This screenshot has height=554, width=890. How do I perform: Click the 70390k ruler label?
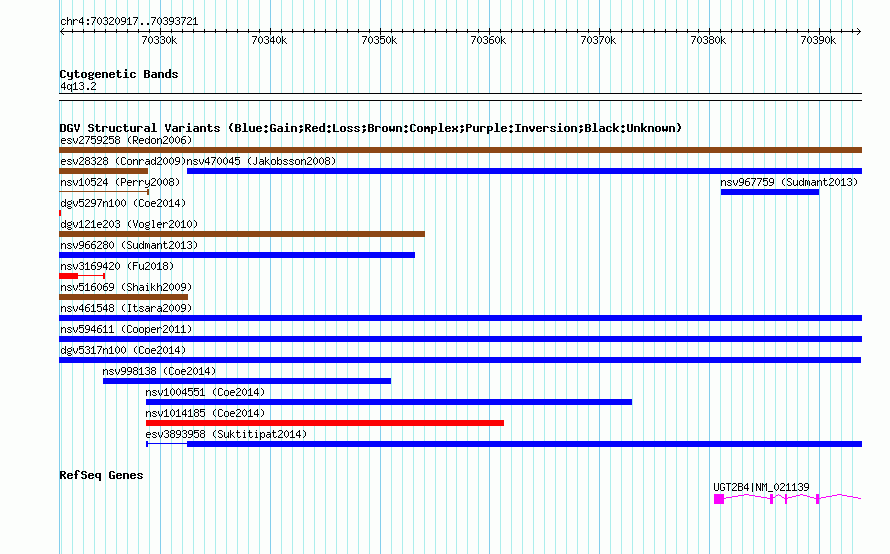[x=818, y=40]
